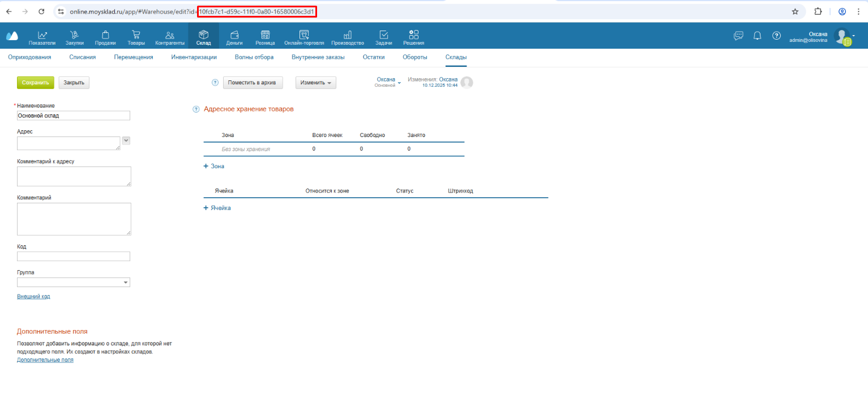
Task: Click help icon beside Адресное хранение товаров
Action: point(196,109)
